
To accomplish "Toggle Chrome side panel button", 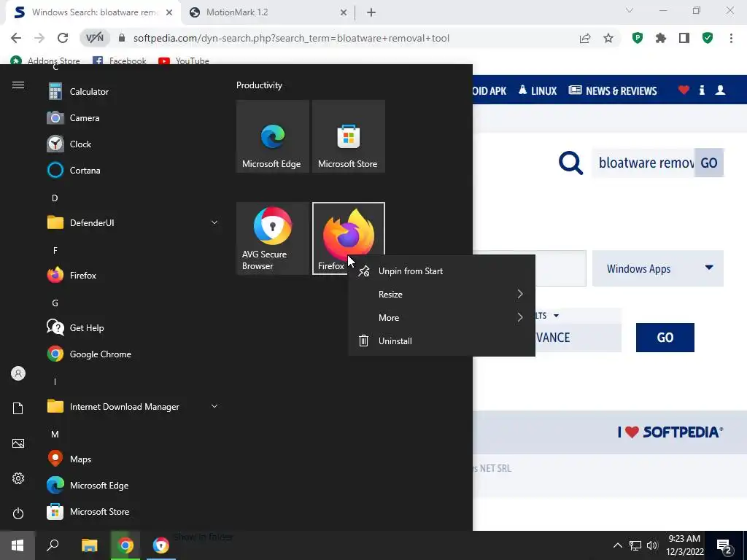I will pyautogui.click(x=684, y=38).
